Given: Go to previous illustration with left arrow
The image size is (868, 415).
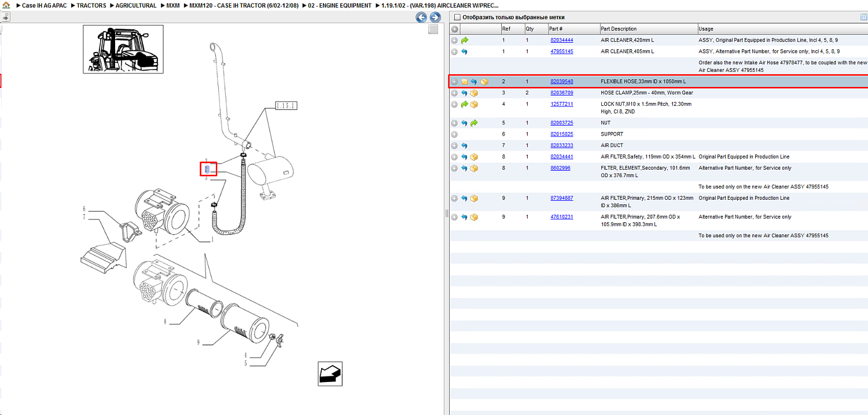Looking at the screenshot, I should [x=422, y=17].
